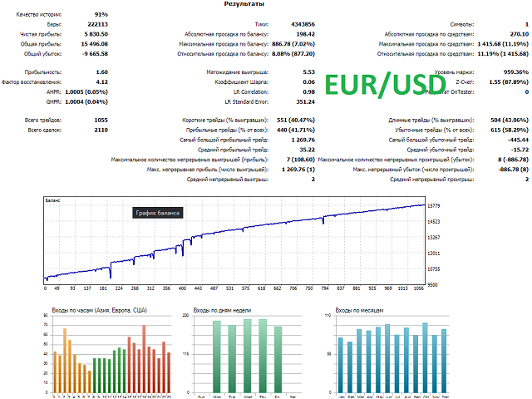Select max consecutive losses value 8 (-886.78)
The height and width of the screenshot is (399, 532).
(x=514, y=160)
